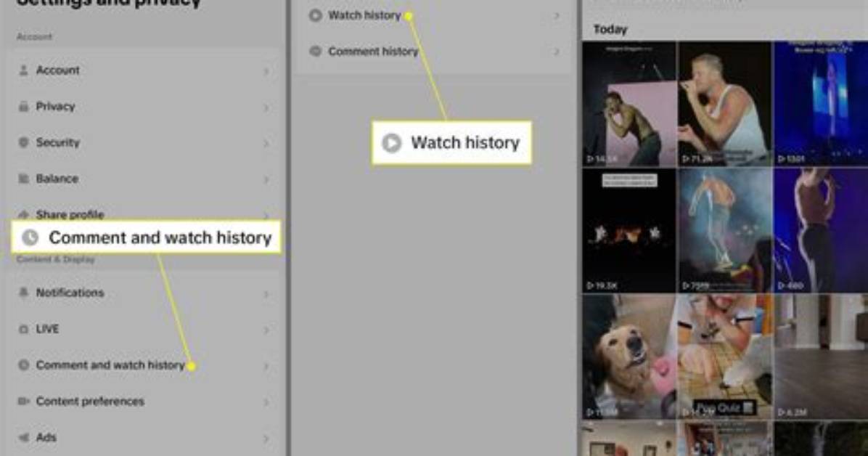Open the Notifications settings entry

pyautogui.click(x=144, y=293)
